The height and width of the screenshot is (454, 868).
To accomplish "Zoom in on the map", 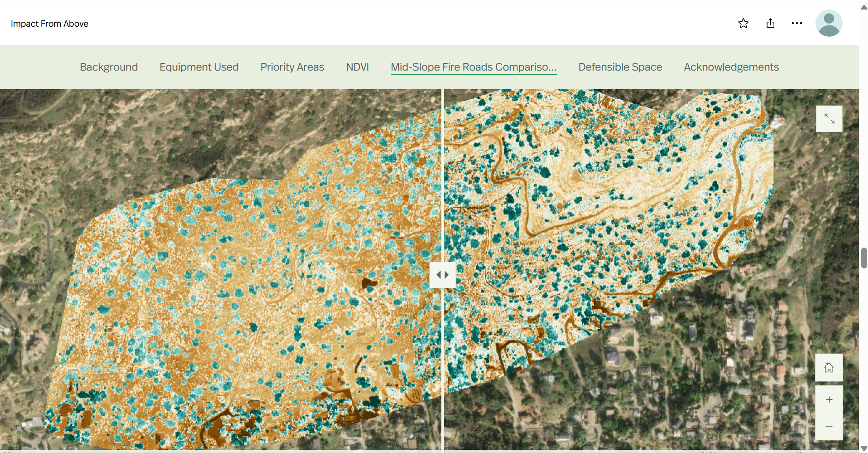I will coord(829,400).
